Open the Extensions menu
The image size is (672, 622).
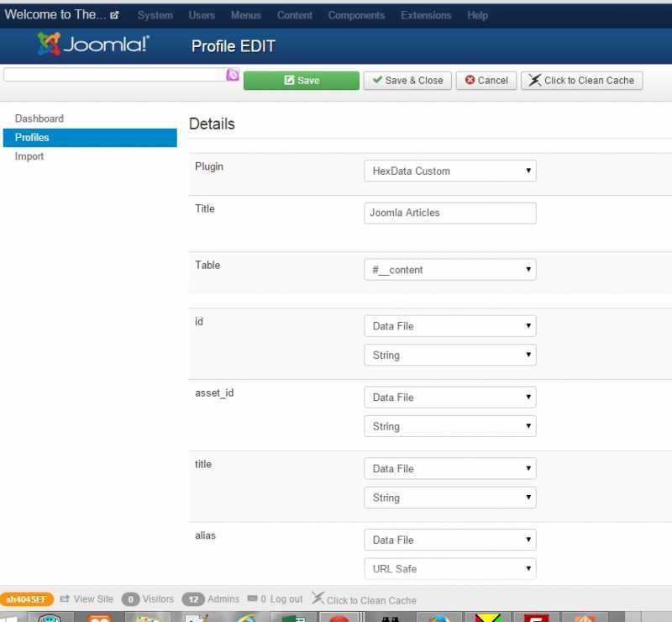[x=426, y=15]
